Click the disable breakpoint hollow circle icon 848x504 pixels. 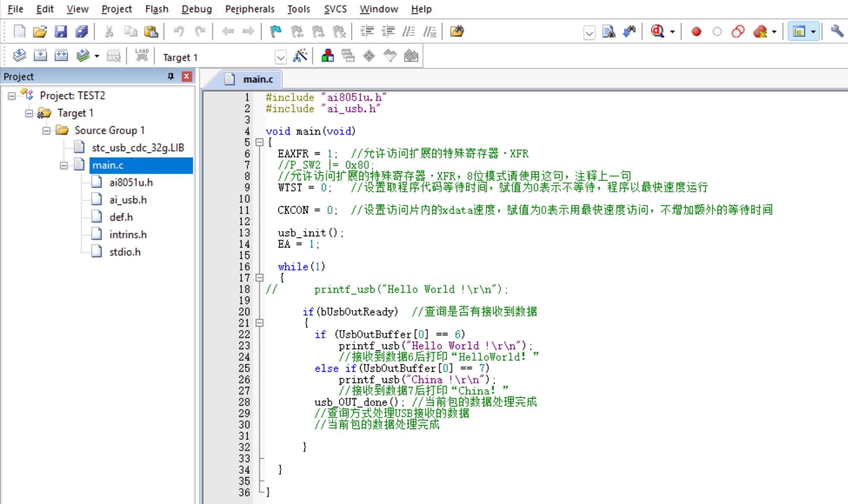pyautogui.click(x=717, y=32)
